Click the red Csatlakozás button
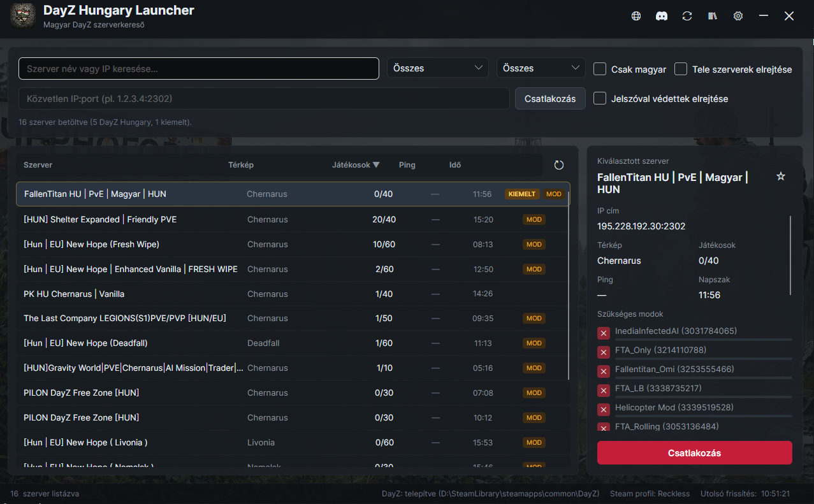Screen dimensions: 814x504 click(694, 453)
